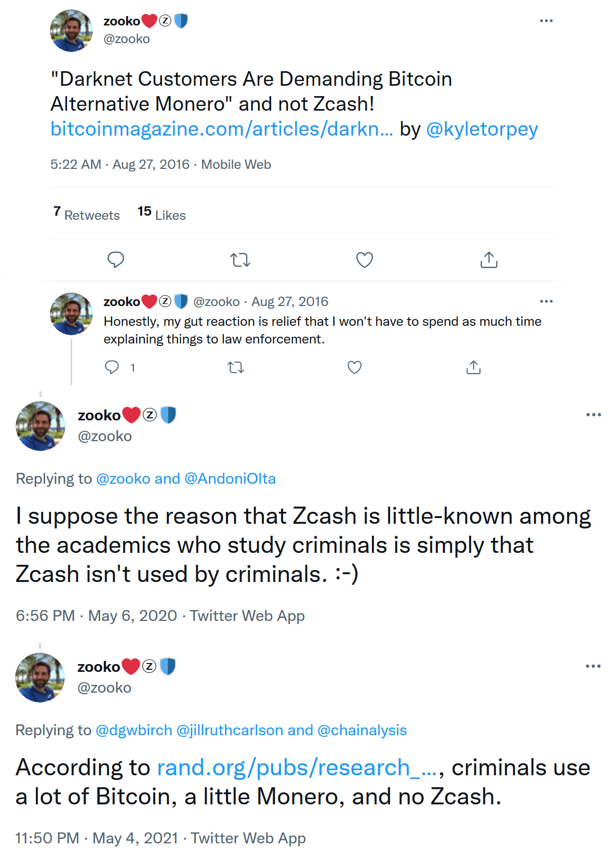Retweet the law enforcement reply tweet
616x861 pixels.
[x=236, y=367]
